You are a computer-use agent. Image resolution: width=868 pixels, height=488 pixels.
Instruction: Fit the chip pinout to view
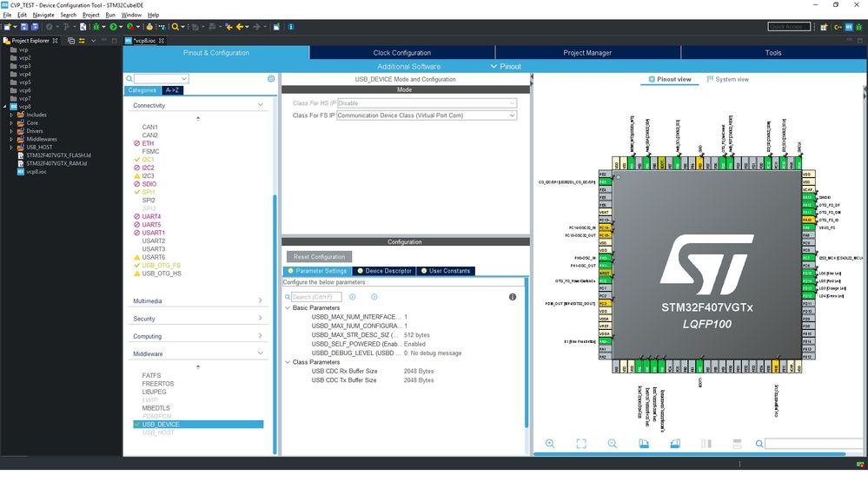[x=581, y=444]
